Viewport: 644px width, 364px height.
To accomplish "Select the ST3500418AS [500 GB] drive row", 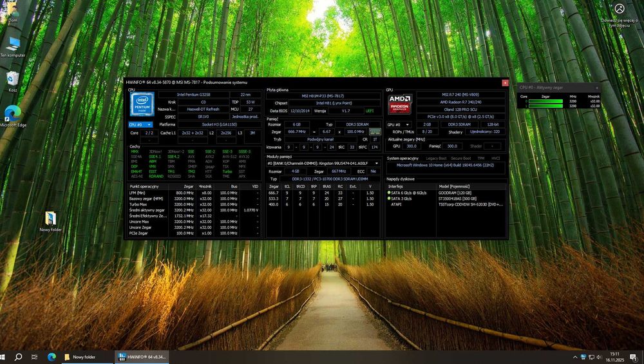I will 446,198.
